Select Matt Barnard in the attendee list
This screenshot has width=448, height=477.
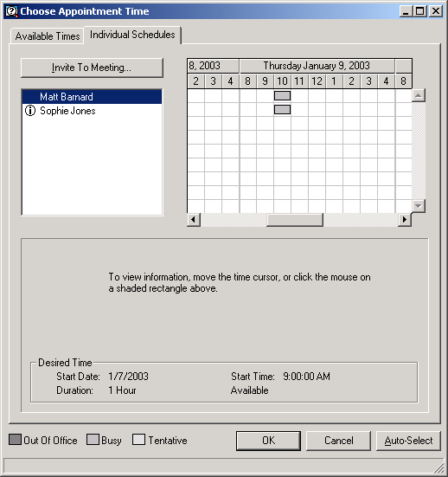(92, 97)
